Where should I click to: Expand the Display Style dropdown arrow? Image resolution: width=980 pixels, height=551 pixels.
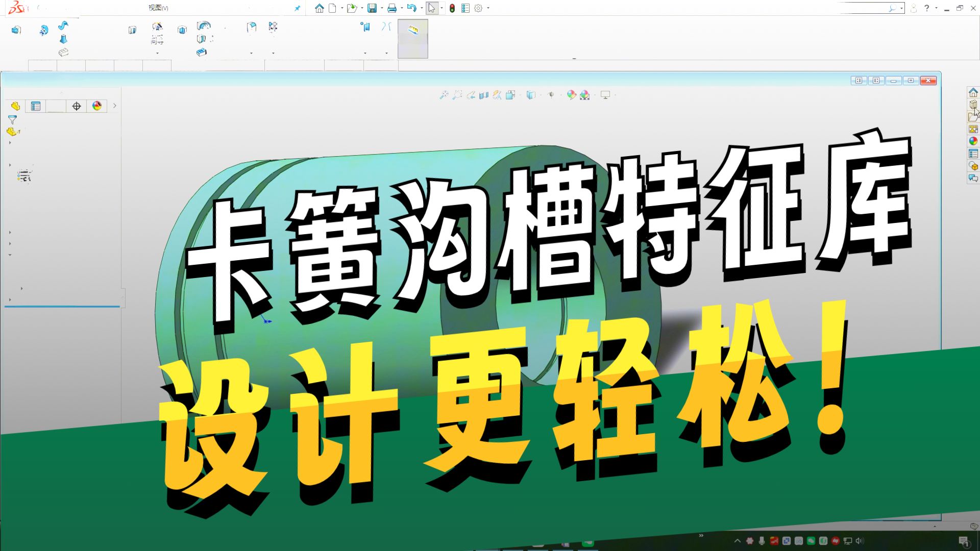(x=541, y=95)
